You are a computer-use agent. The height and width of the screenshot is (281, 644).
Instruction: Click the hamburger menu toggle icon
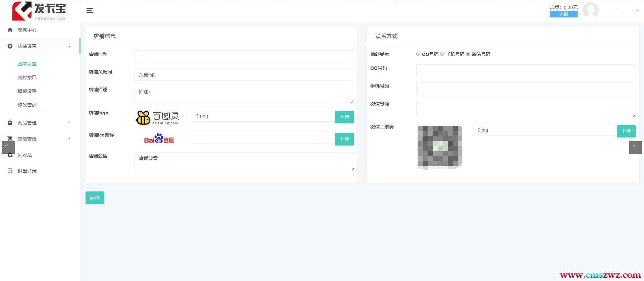(x=90, y=10)
